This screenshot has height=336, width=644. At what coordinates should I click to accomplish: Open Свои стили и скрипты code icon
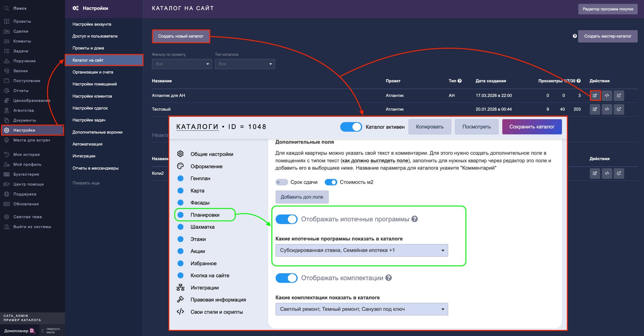(180, 311)
